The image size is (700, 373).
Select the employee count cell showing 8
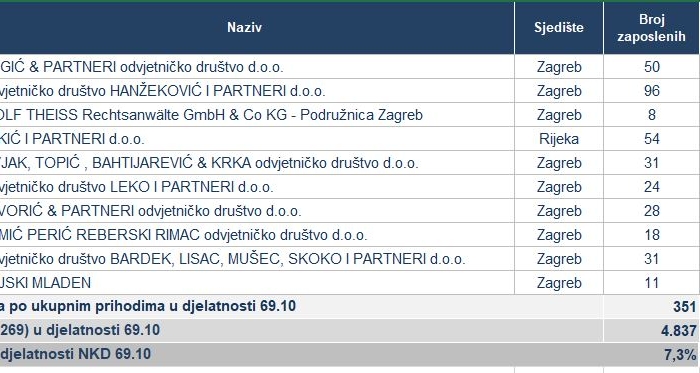point(651,115)
